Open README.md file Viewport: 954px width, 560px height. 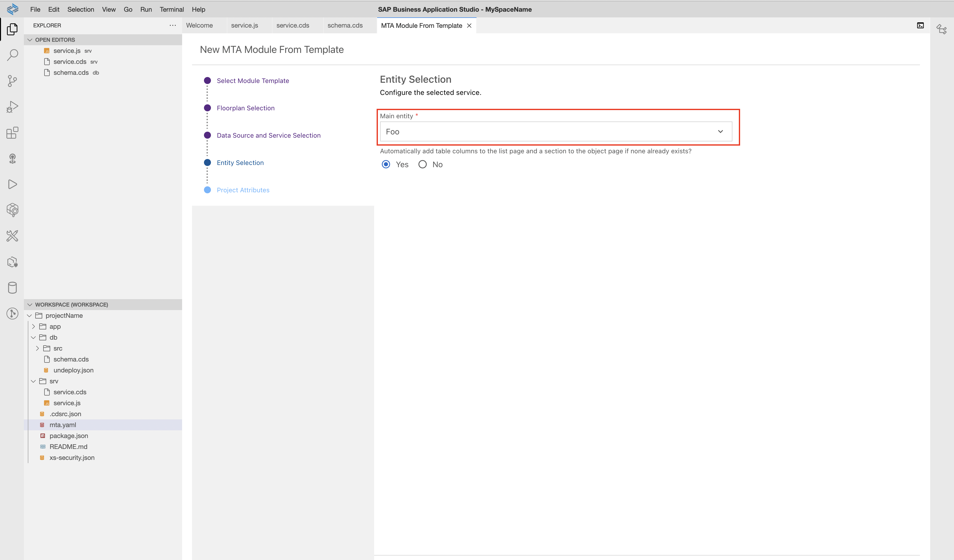[103, 447]
